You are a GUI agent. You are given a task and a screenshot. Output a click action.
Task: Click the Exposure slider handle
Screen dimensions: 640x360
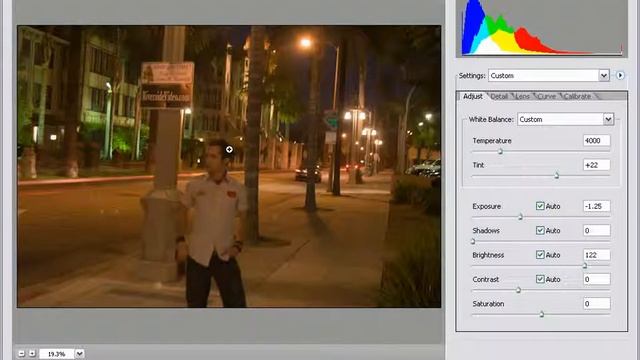pyautogui.click(x=520, y=217)
